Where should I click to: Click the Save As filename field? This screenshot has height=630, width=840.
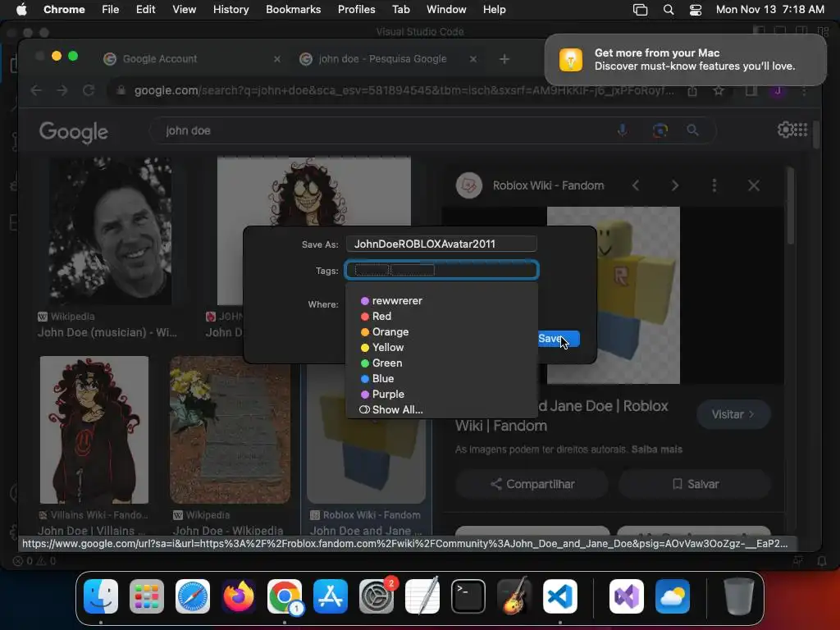[x=441, y=244]
